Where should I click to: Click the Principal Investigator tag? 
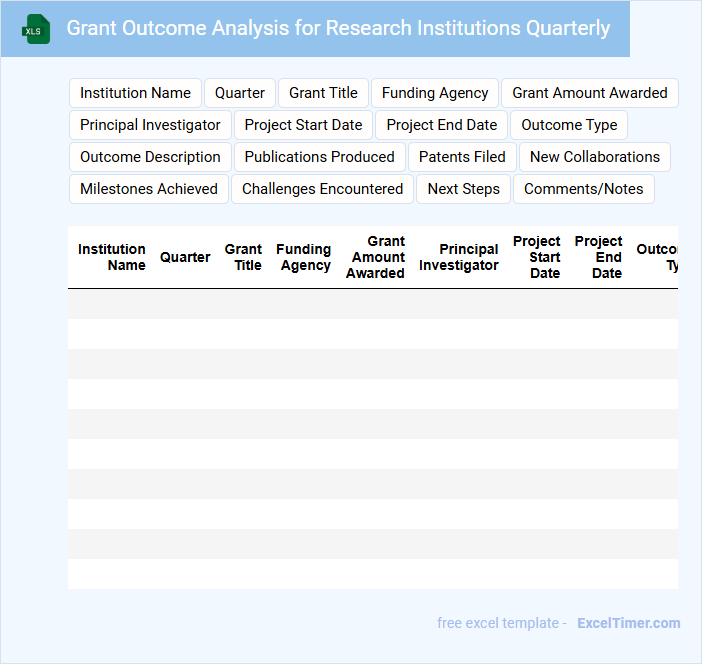click(x=150, y=125)
